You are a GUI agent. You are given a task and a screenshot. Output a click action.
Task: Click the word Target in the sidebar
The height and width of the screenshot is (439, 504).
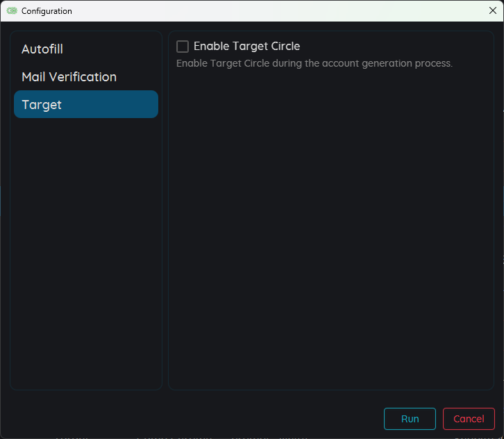(x=42, y=105)
